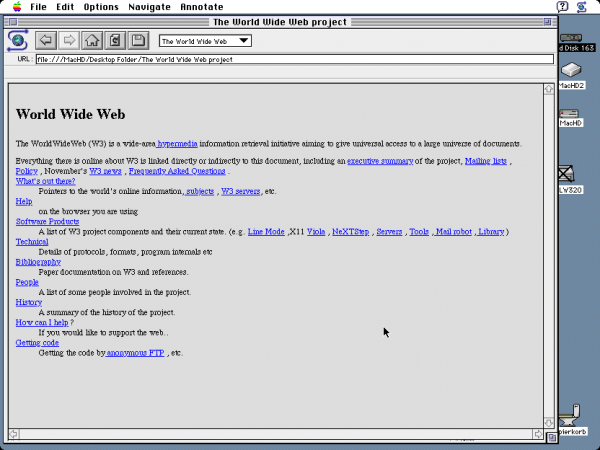Click the vertical scrollbar down arrow

click(548, 421)
